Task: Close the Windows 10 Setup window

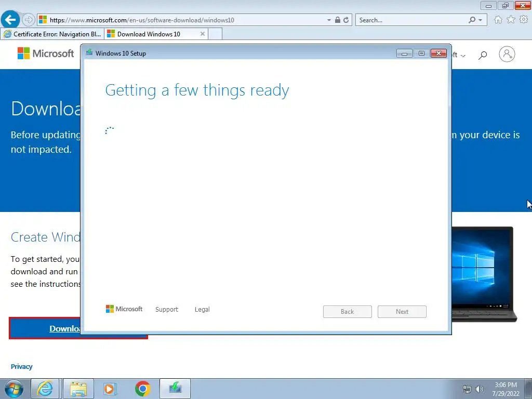Action: pos(438,54)
